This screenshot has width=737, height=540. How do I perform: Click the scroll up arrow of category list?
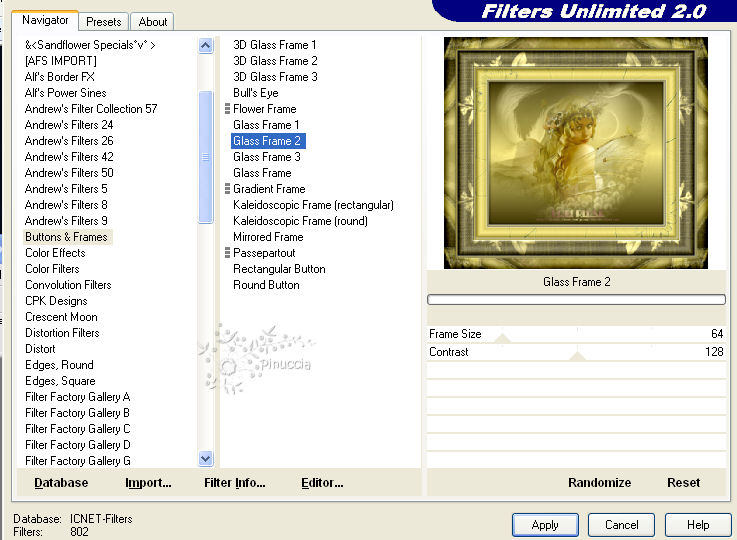tap(205, 46)
